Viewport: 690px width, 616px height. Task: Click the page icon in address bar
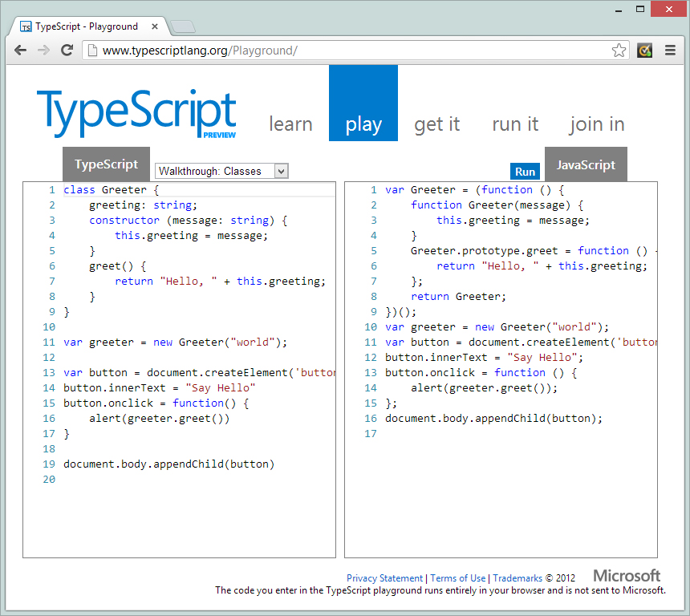click(x=92, y=51)
